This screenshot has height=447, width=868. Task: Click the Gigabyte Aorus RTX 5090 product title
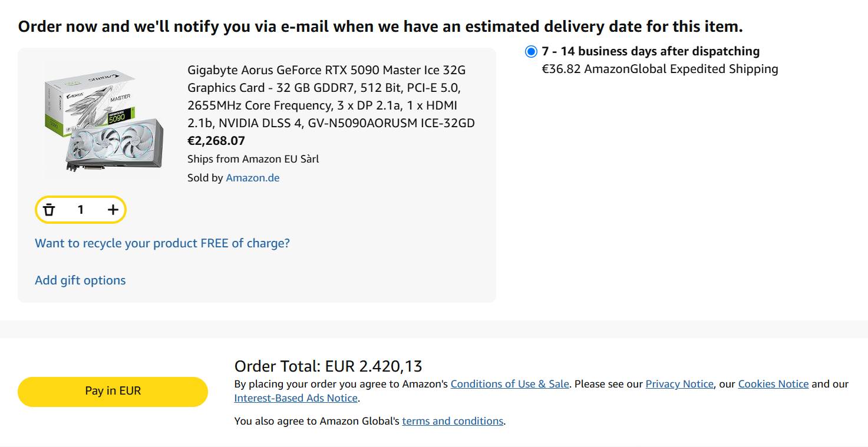pyautogui.click(x=331, y=97)
